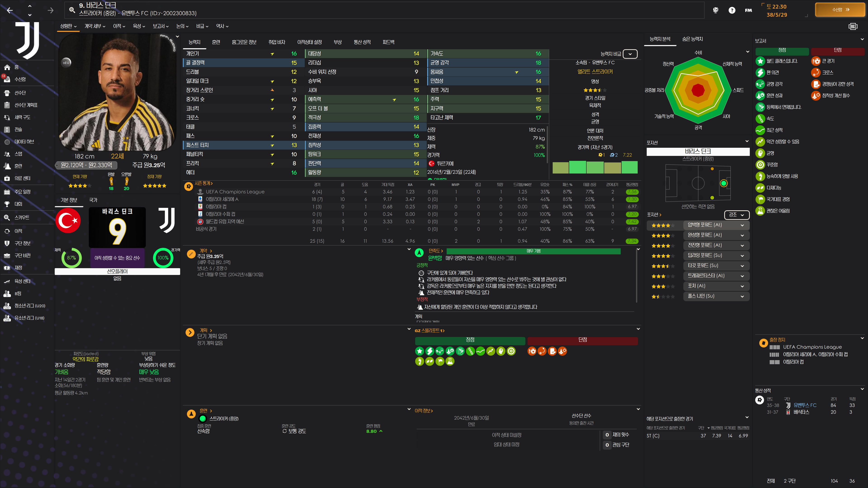Viewport: 868px width, 488px height.
Task: Expand the 딥라잉 포워드 (Su) role row
Action: pyautogui.click(x=716, y=256)
